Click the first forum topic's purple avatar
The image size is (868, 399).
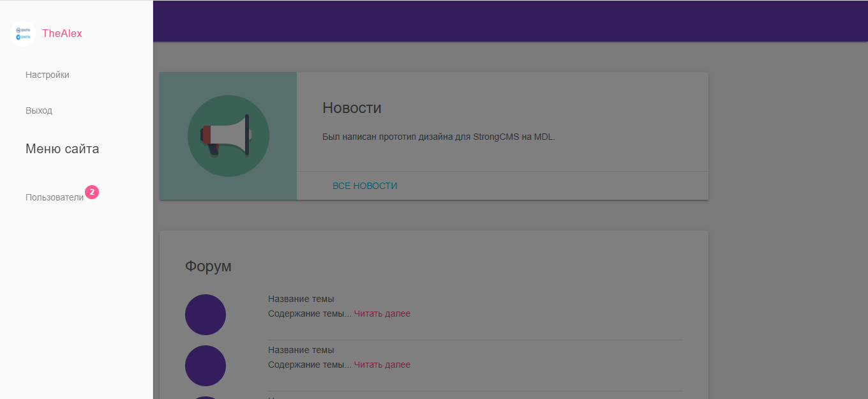[x=205, y=315]
